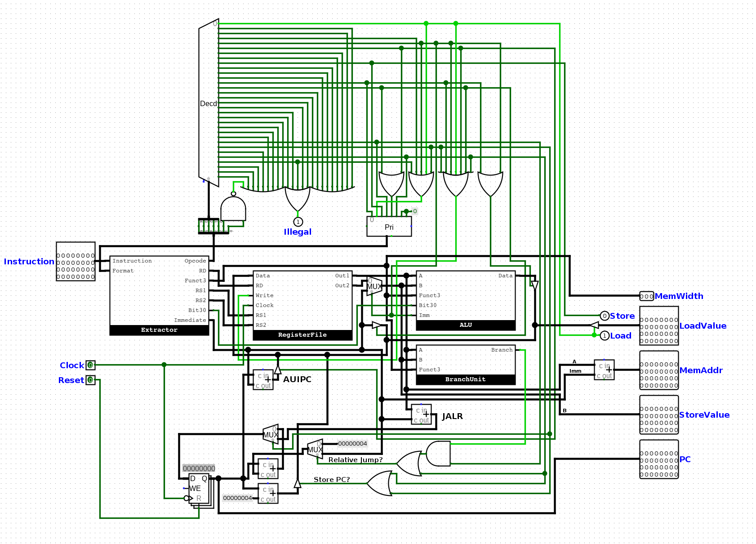The image size is (756, 544).
Task: Select the PC output pin
Action: (x=659, y=459)
